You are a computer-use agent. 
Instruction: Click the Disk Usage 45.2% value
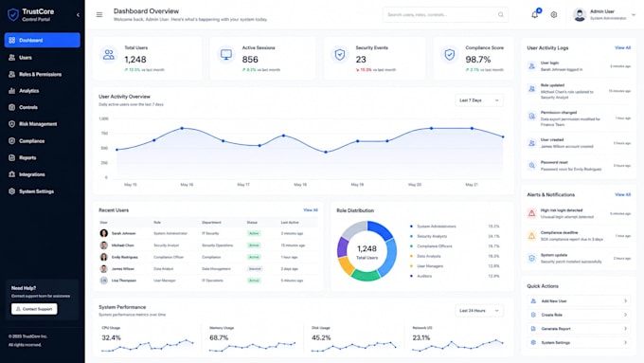(321, 338)
